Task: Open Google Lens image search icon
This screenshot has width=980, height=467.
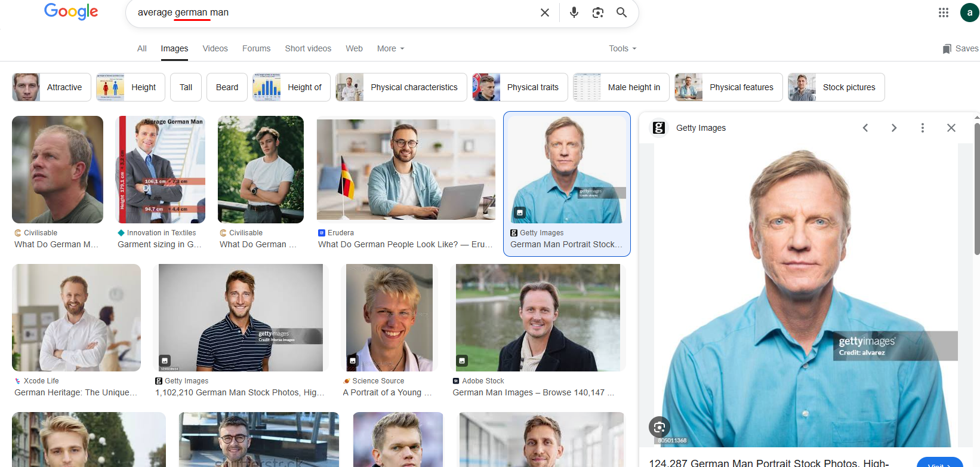Action: pos(597,13)
